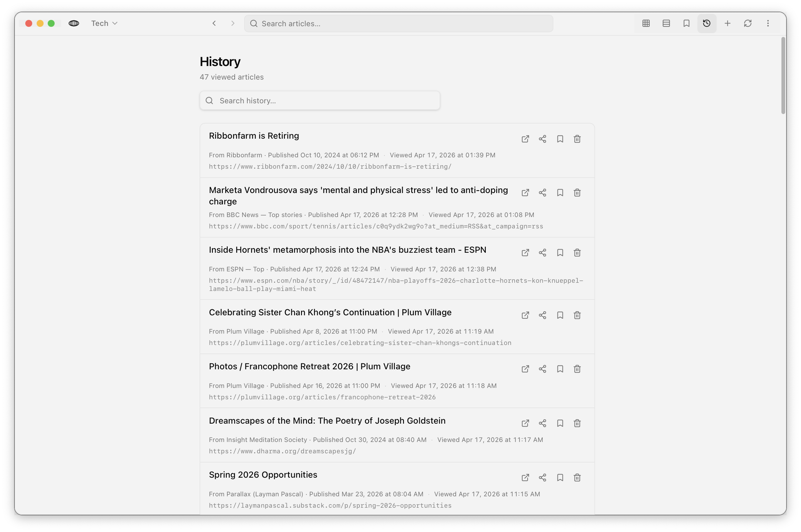Share the Marketa Vondrousova article

point(543,193)
